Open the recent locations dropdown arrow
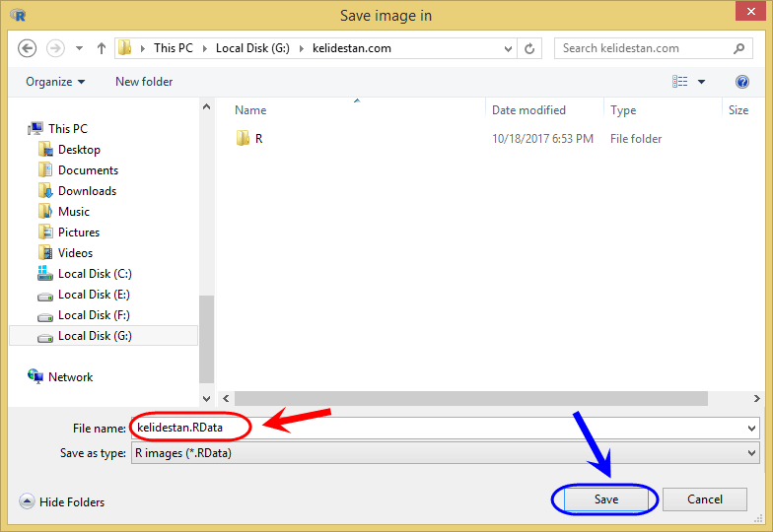 coord(79,48)
